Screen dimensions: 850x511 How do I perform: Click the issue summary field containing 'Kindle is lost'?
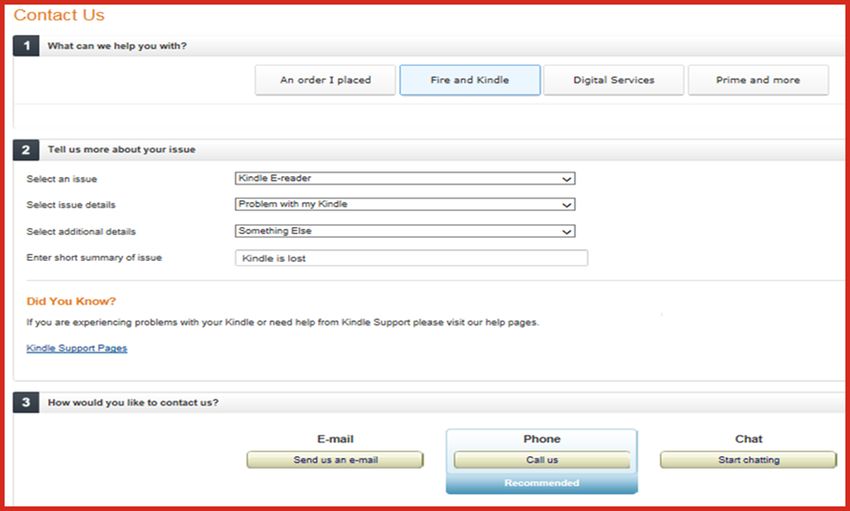[x=411, y=258]
